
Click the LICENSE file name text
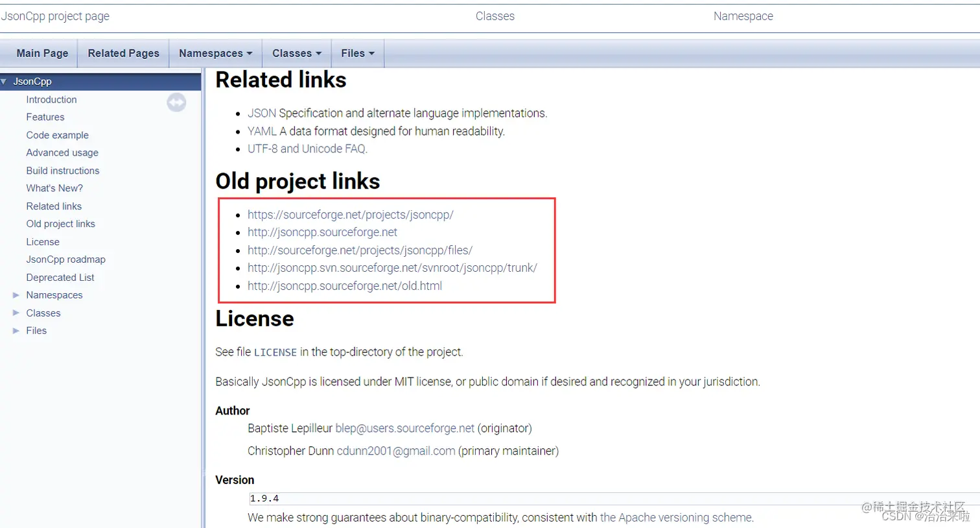[x=275, y=353]
